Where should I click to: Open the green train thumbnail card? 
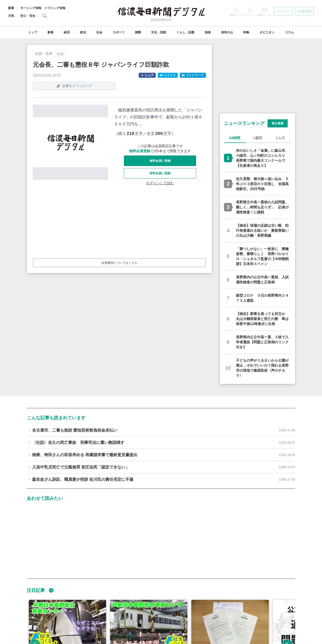149,622
